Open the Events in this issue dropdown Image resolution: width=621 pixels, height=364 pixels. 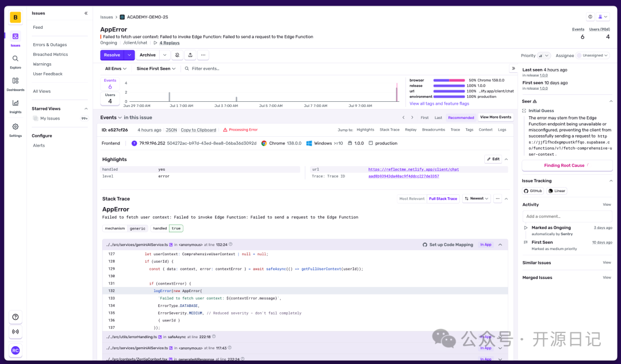coord(111,118)
